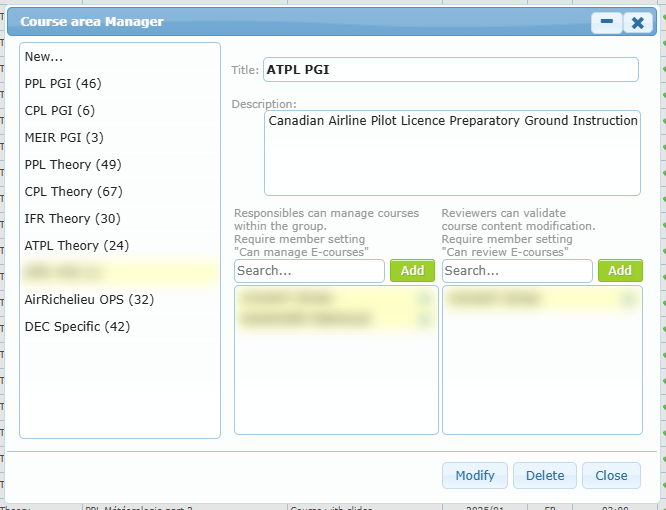Click the Close button
Screen dimensions: 666x510
(611, 476)
